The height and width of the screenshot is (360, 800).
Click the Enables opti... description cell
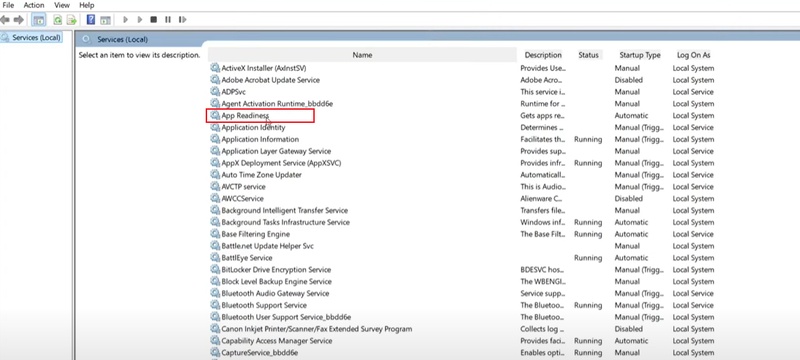click(x=542, y=353)
